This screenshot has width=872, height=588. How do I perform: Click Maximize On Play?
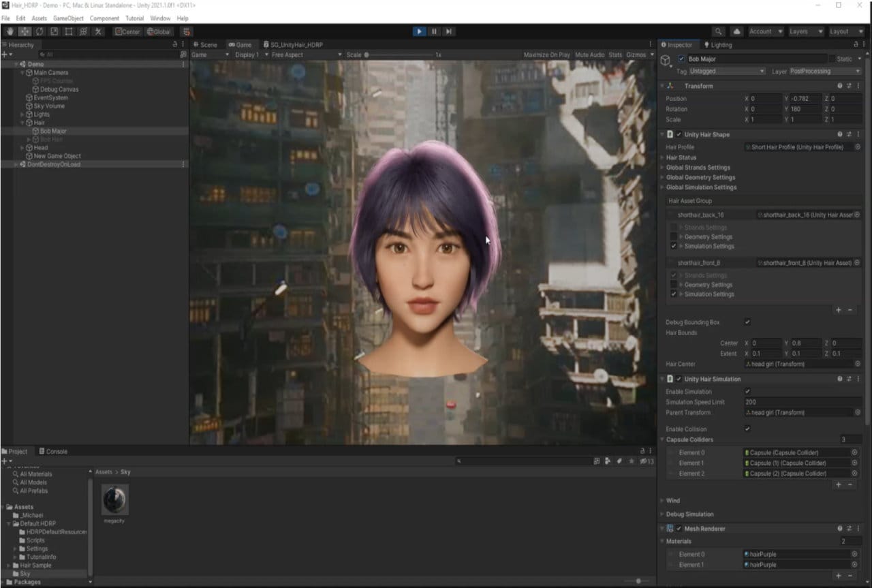(x=546, y=55)
